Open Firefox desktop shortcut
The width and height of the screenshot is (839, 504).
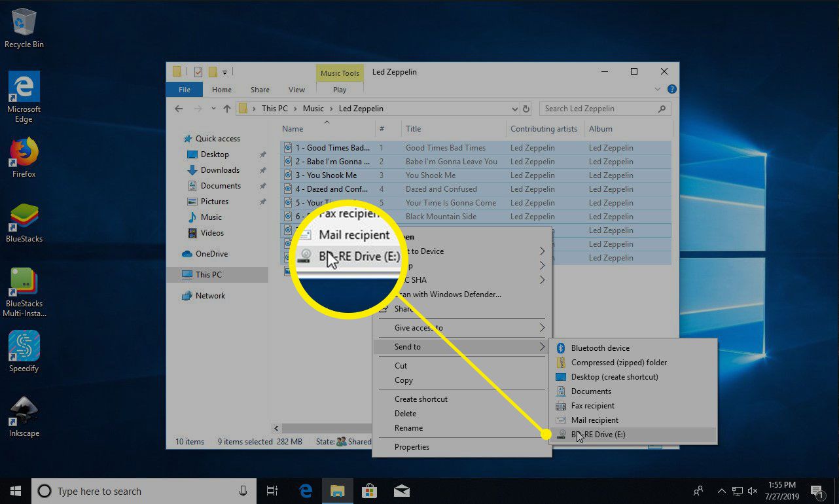click(x=24, y=158)
